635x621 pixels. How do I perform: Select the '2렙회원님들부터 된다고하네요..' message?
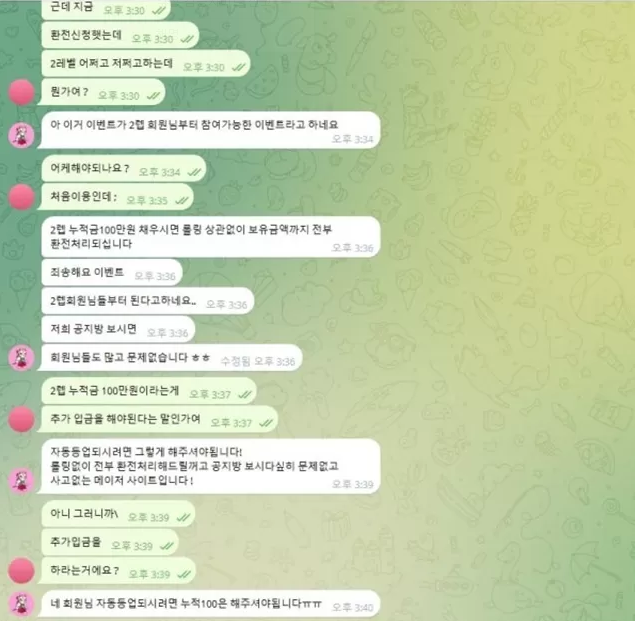tap(148, 301)
